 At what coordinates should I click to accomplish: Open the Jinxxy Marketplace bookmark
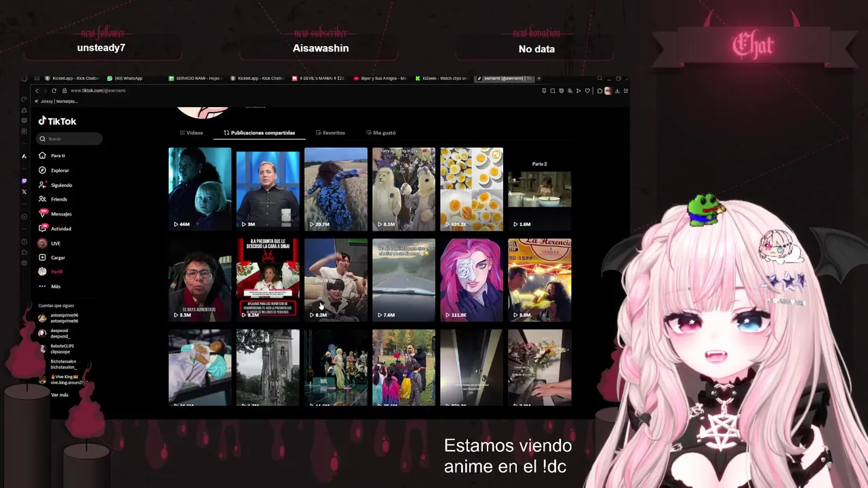(x=56, y=101)
